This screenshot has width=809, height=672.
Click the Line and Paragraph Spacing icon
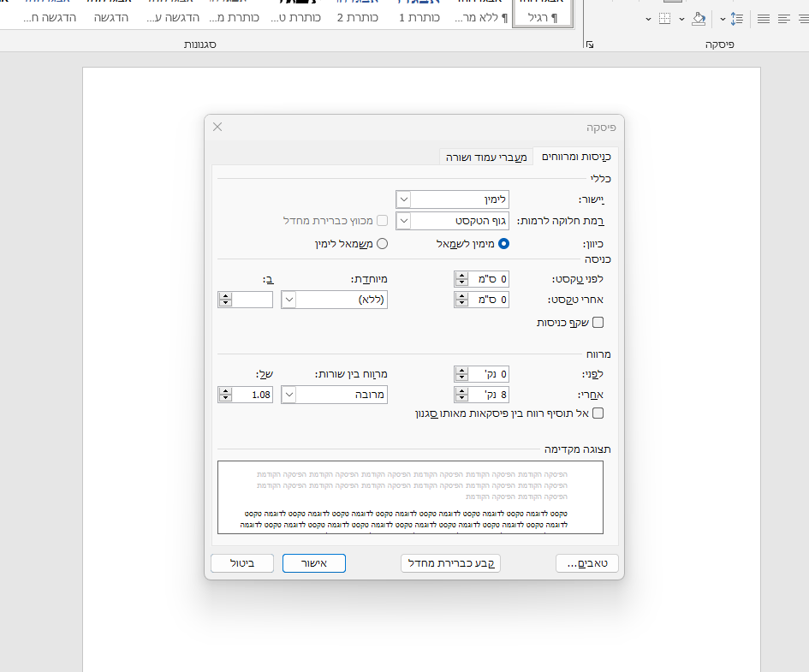(x=737, y=19)
